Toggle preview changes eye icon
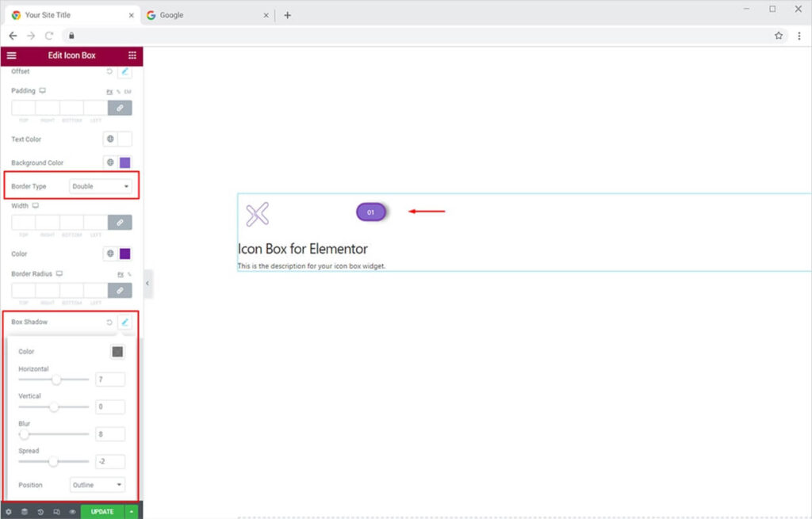Image resolution: width=812 pixels, height=519 pixels. click(x=72, y=512)
